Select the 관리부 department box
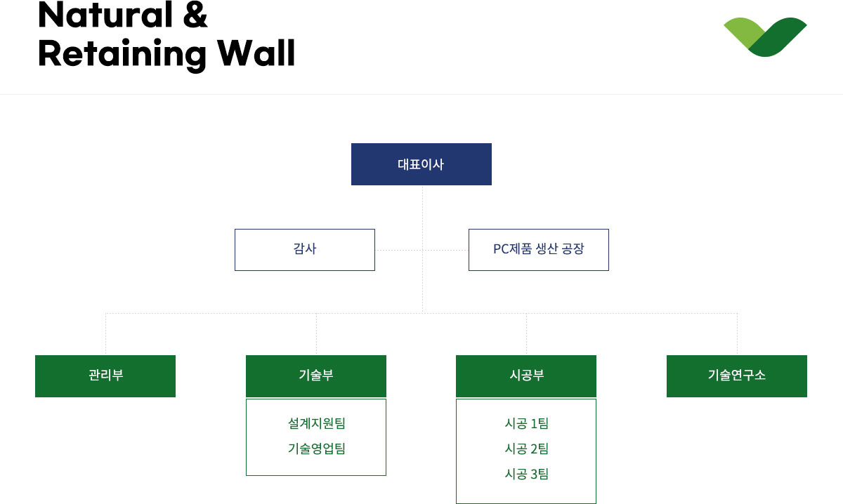The width and height of the screenshot is (843, 504). [x=105, y=376]
